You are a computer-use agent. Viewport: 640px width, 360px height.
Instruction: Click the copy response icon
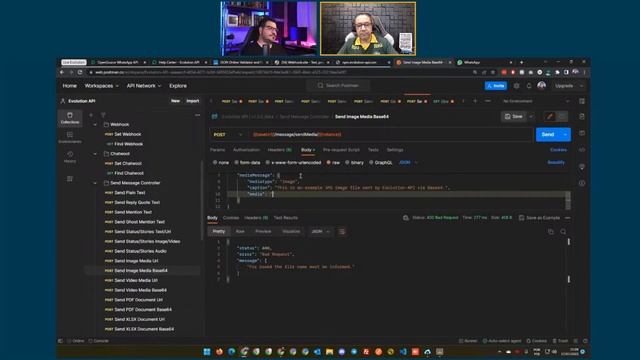[x=551, y=231]
